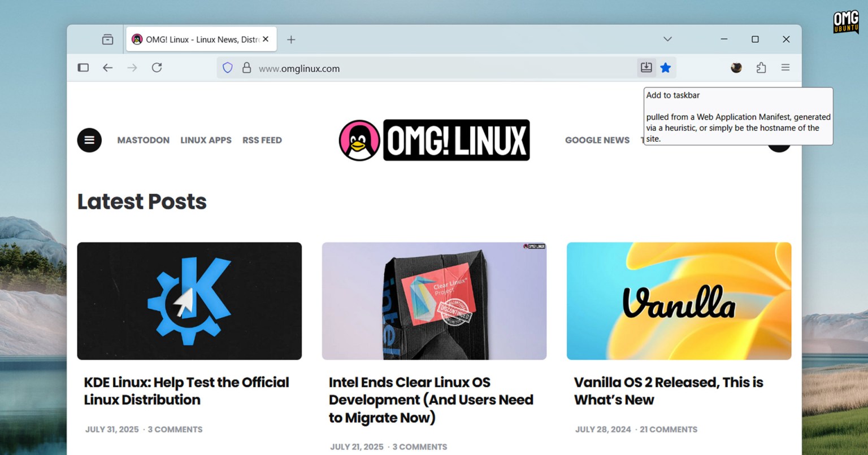Reload the current page
The width and height of the screenshot is (868, 455).
coord(157,68)
